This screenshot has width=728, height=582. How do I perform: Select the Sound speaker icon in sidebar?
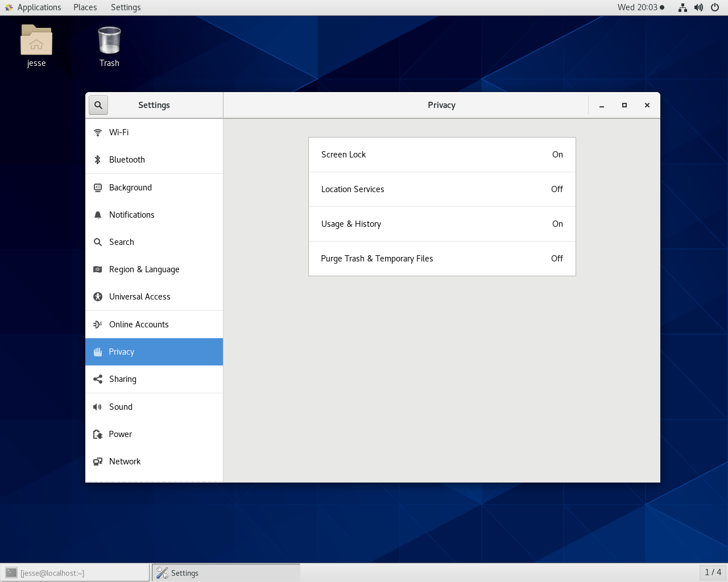click(x=98, y=407)
